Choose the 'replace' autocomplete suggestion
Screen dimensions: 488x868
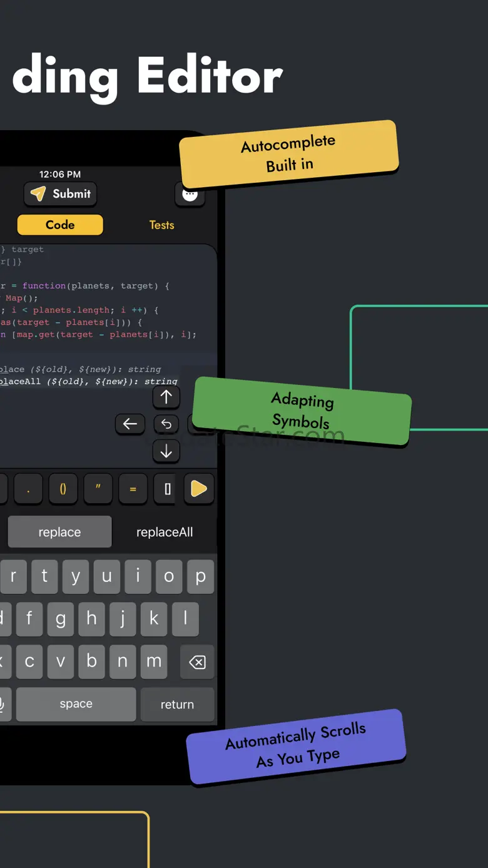pos(59,532)
